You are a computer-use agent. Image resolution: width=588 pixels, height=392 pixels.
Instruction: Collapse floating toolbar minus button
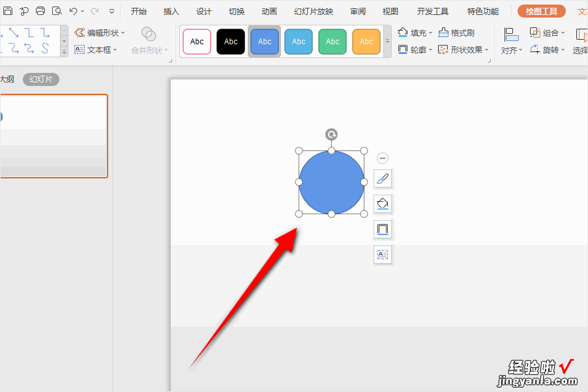point(383,158)
